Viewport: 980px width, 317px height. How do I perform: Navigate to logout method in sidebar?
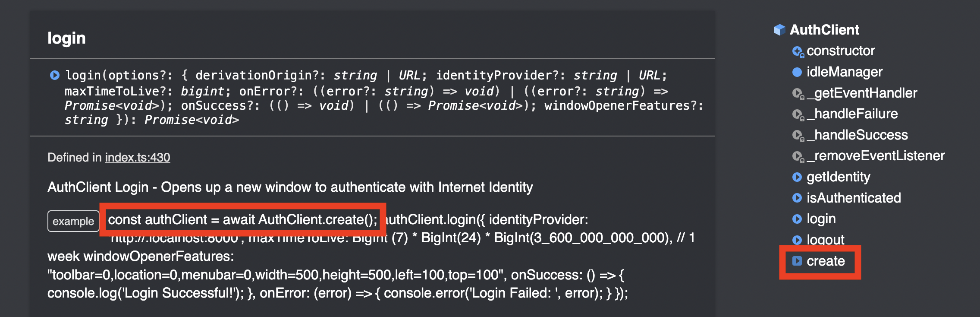click(x=826, y=240)
